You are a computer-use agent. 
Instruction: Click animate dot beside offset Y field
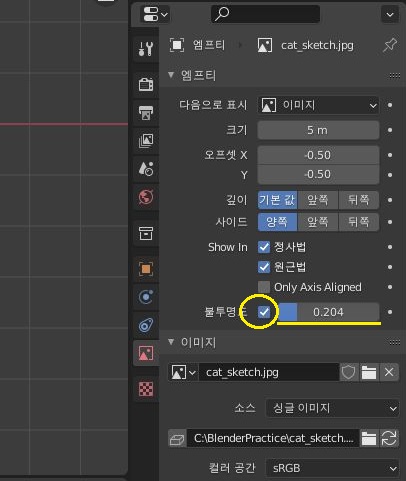pos(390,175)
